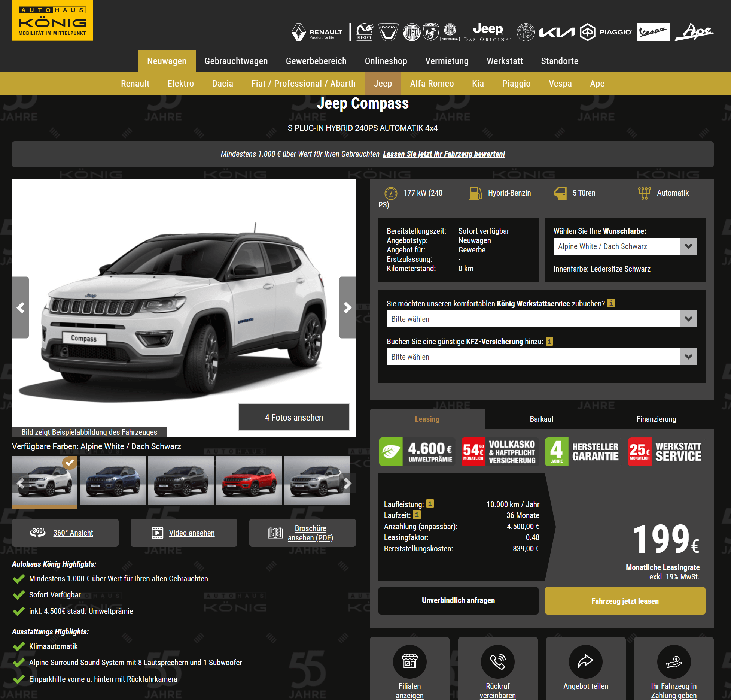The height and width of the screenshot is (700, 731).
Task: Click the 4 Fotos ansehen button
Action: click(294, 417)
